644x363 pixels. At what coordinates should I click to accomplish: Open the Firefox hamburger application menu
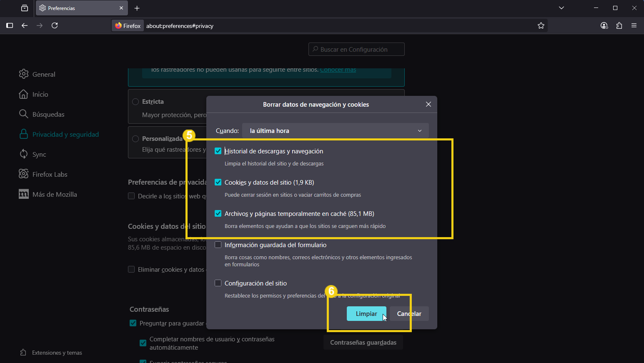tap(634, 25)
